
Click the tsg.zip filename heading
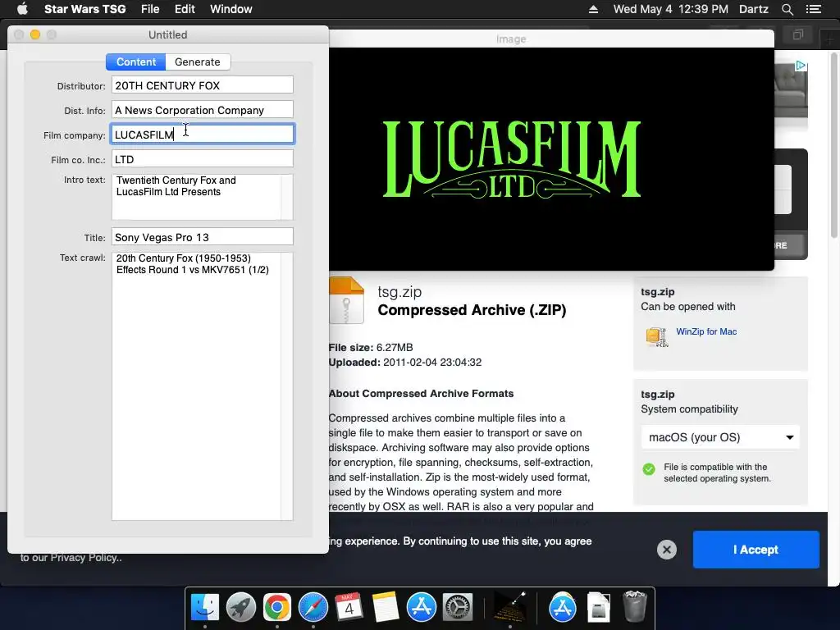[399, 292]
